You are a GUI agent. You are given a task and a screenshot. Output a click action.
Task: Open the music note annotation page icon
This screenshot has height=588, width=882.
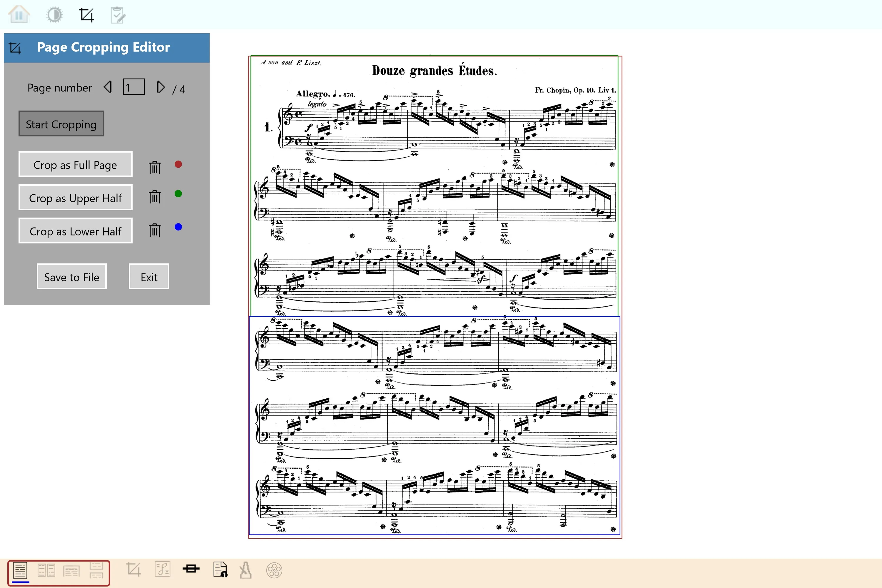tap(162, 570)
